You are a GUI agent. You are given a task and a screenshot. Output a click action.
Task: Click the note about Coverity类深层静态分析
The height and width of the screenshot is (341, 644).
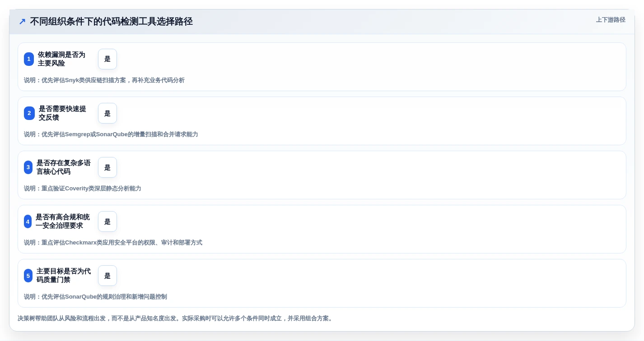point(83,189)
